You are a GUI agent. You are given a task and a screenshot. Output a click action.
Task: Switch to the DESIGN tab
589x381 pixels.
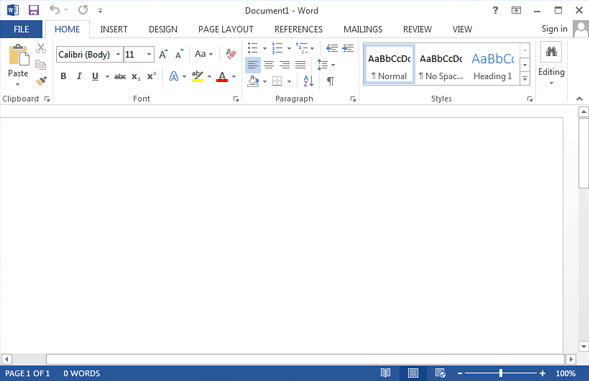pos(163,29)
